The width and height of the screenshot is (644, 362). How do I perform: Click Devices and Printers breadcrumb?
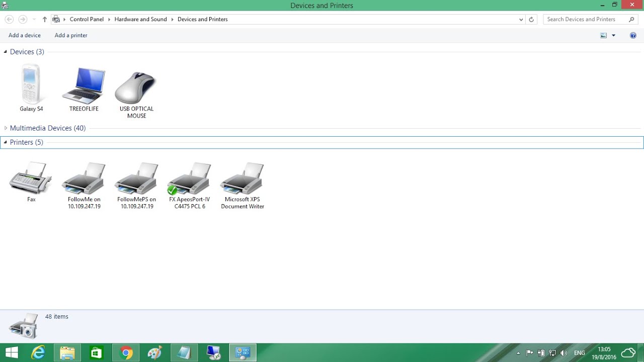coord(203,19)
